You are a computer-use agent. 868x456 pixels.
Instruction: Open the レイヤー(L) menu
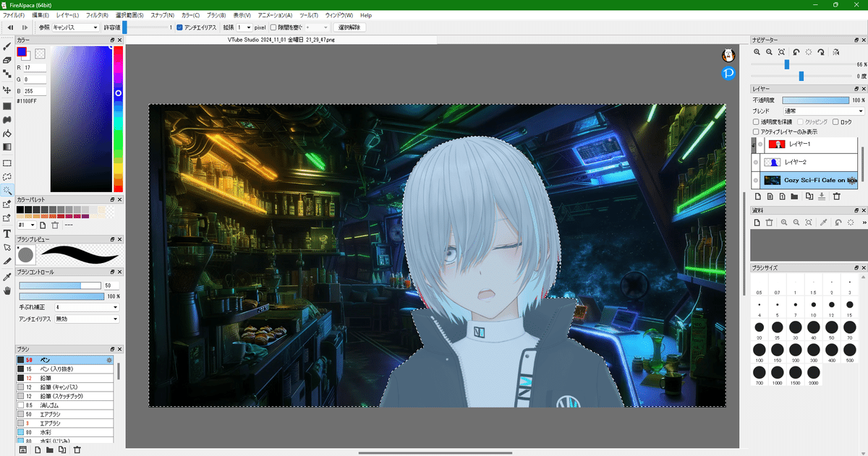[x=67, y=15]
